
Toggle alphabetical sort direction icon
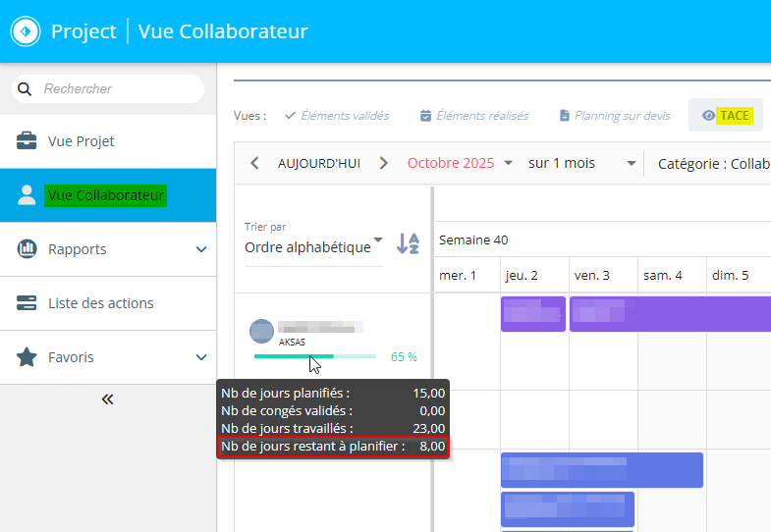tap(408, 243)
